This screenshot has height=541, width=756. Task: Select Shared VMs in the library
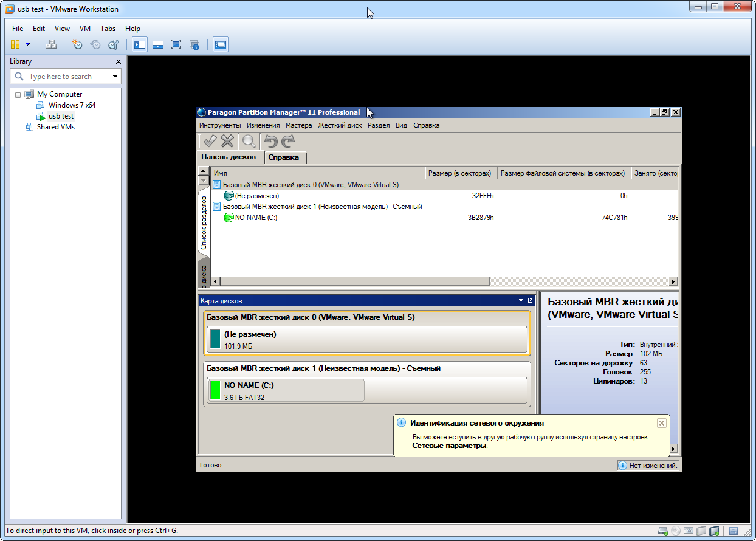click(x=55, y=127)
